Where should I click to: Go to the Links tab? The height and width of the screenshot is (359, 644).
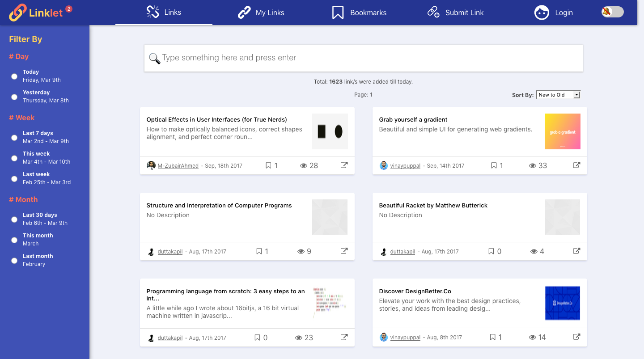pyautogui.click(x=164, y=12)
